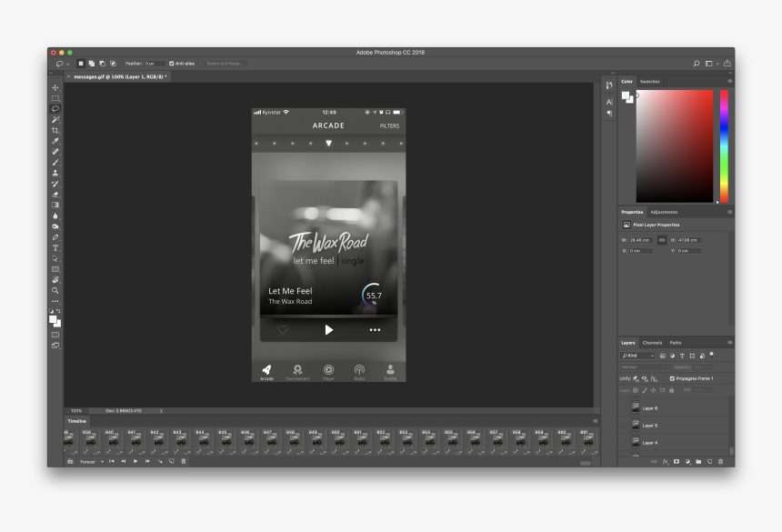
Task: Select the Healing Brush tool
Action: 55,152
